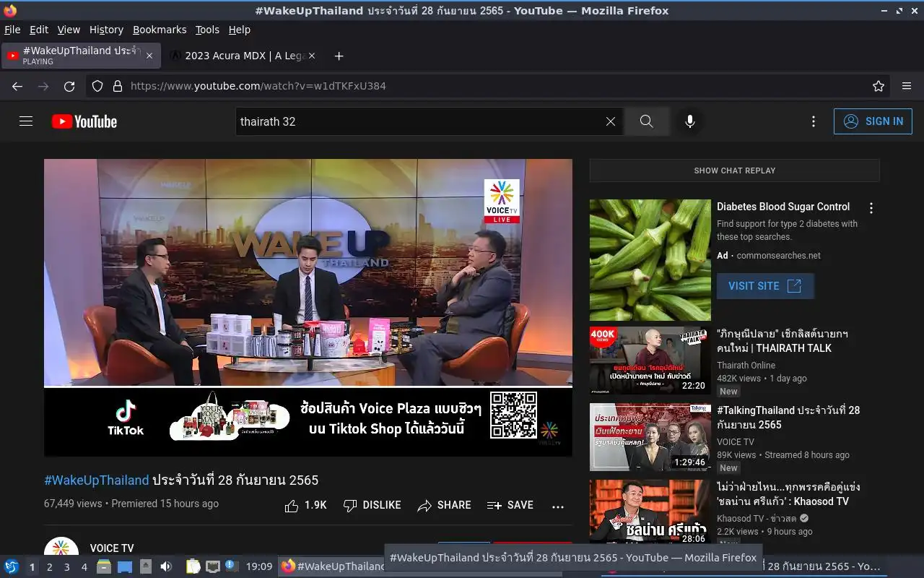Open the Tools menu
924x578 pixels.
[207, 30]
